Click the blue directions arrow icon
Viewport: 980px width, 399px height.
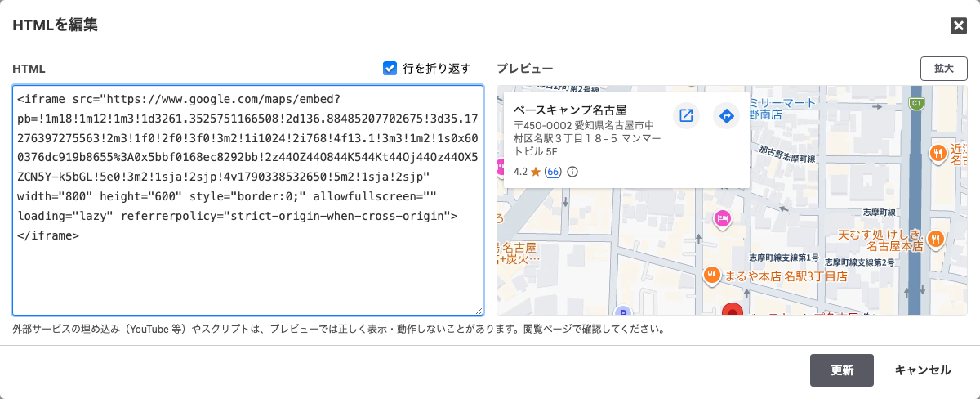coord(726,116)
